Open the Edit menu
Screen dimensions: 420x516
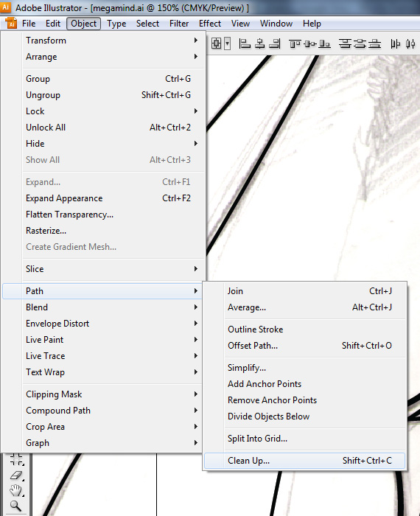tap(53, 24)
